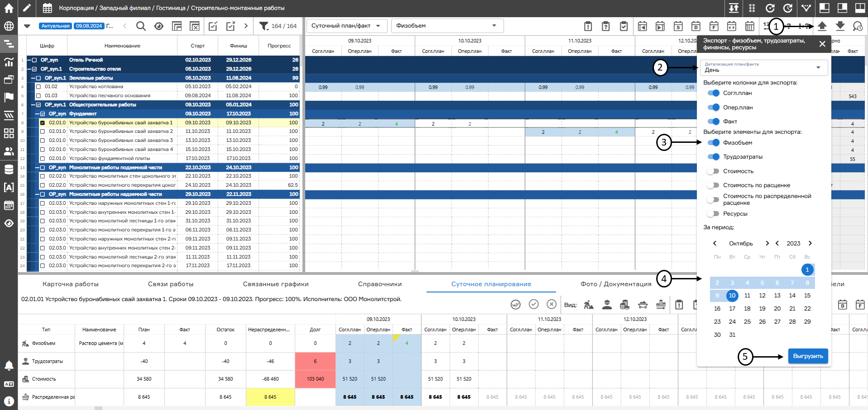This screenshot has height=410, width=868.
Task: Click the check-mark box icon in toolbar
Action: (213, 26)
